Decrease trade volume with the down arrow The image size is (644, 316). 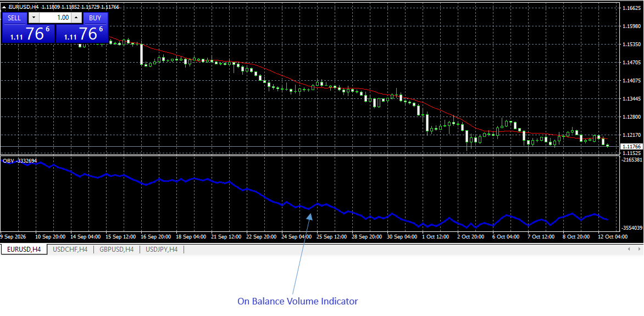(34, 18)
